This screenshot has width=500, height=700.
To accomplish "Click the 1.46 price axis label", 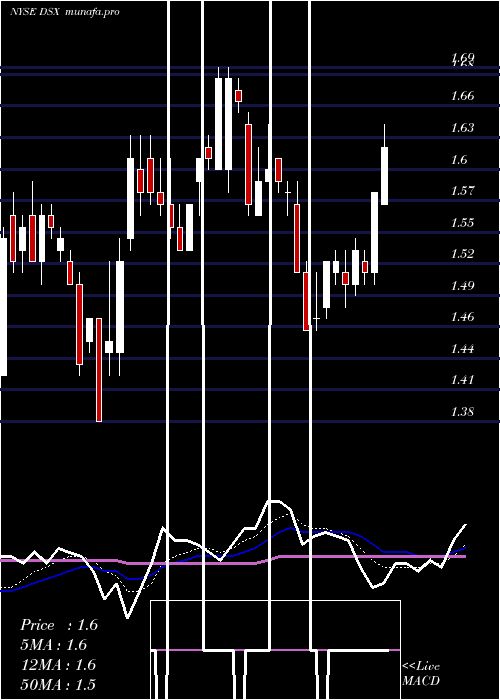I will [x=462, y=317].
